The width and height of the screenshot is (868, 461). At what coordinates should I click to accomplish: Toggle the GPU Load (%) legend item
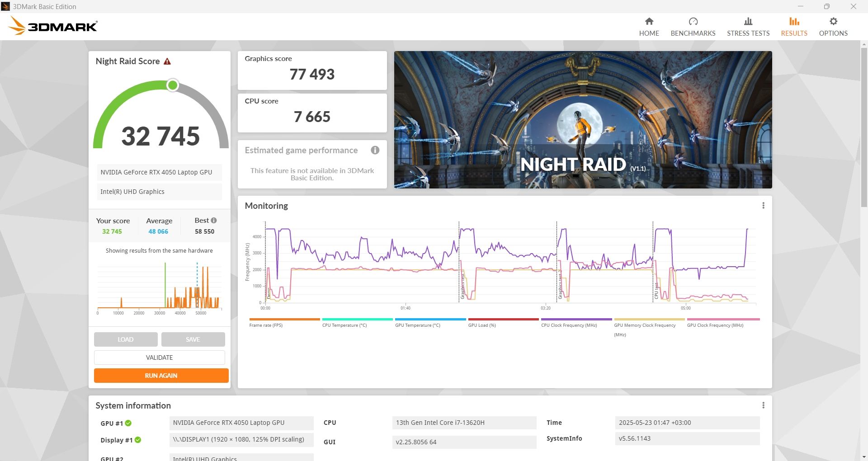pos(504,323)
